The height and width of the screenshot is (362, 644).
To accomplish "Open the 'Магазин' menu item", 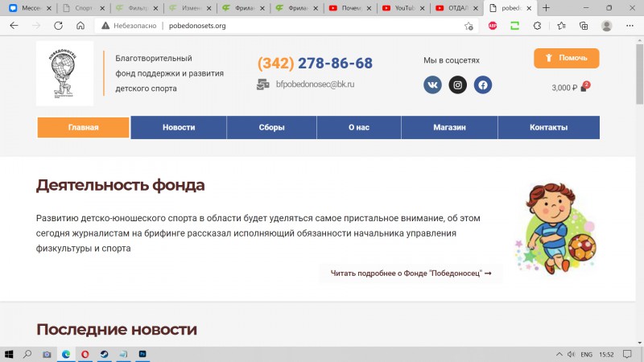I will [x=449, y=127].
